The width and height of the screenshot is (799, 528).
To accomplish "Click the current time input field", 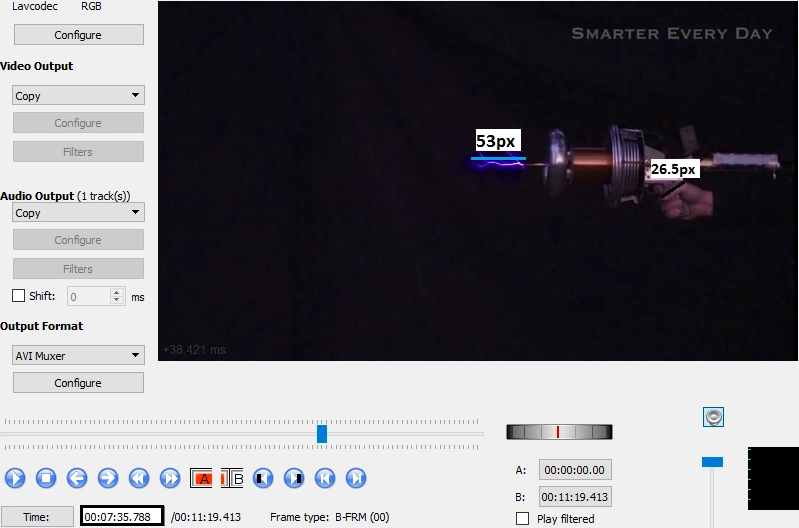I will pyautogui.click(x=122, y=516).
